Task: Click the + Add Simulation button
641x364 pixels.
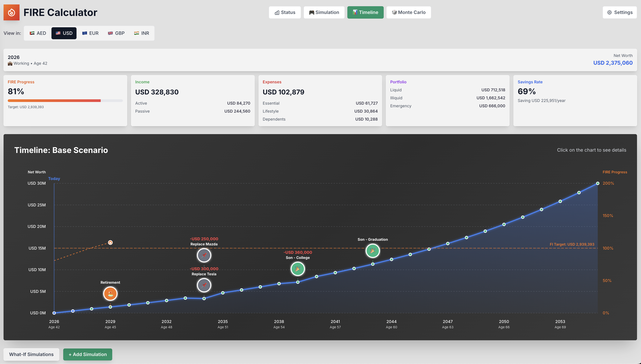Action: [88, 354]
